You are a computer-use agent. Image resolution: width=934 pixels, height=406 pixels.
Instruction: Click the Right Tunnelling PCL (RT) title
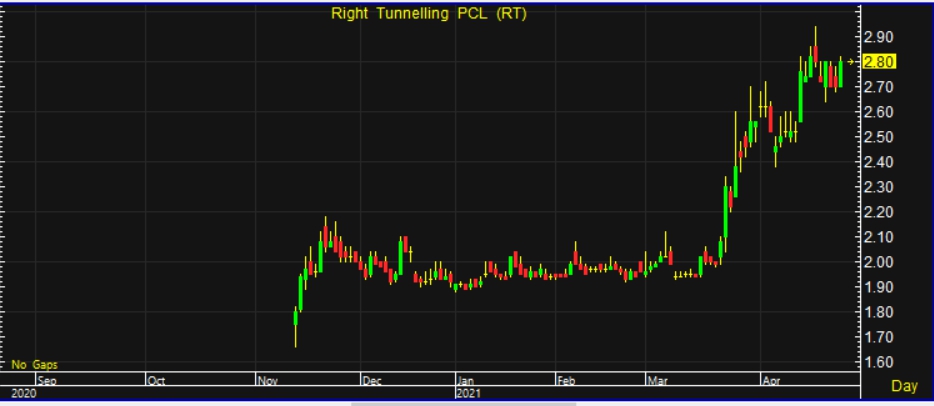pos(429,13)
